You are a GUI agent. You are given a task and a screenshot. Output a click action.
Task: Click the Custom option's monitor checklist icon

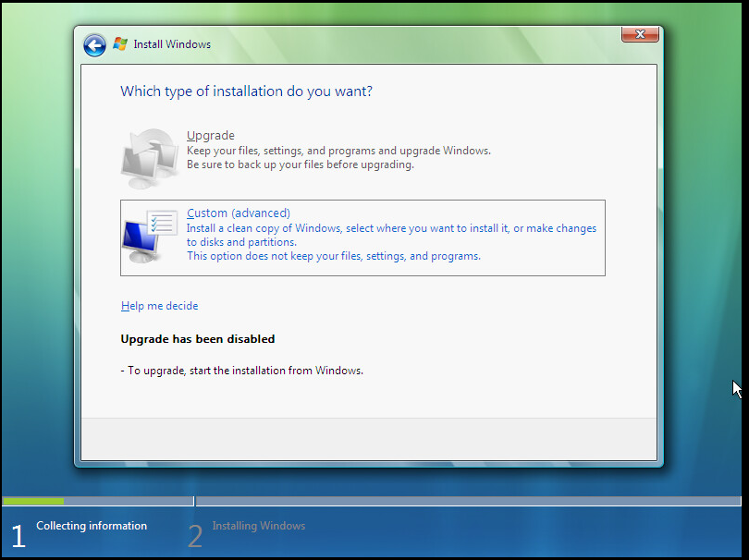[150, 237]
